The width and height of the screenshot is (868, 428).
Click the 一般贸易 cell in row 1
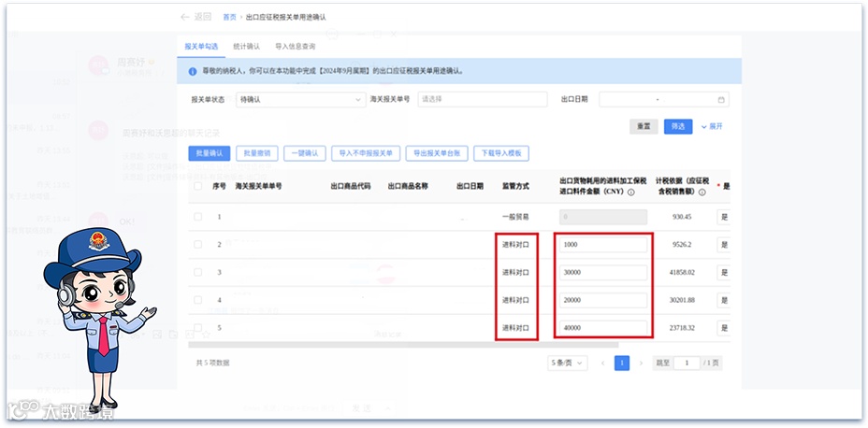(x=515, y=217)
